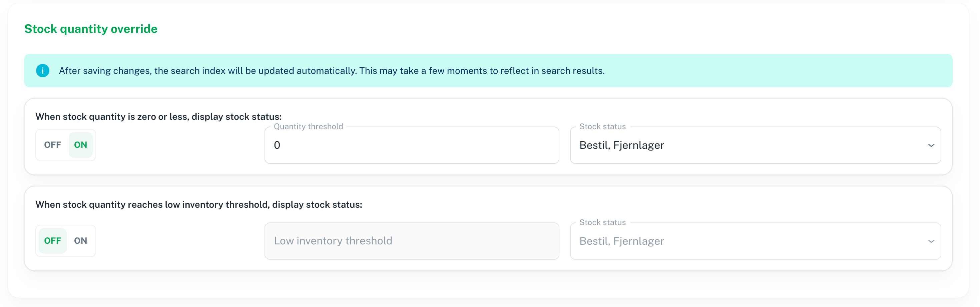Open the low inventory Stock status dropdown
The image size is (980, 307).
755,241
